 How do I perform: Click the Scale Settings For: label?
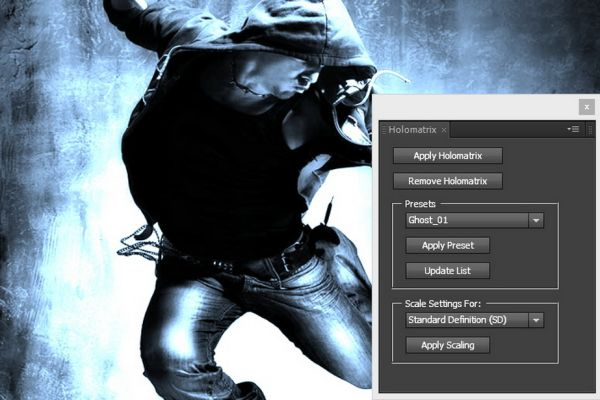coord(443,304)
